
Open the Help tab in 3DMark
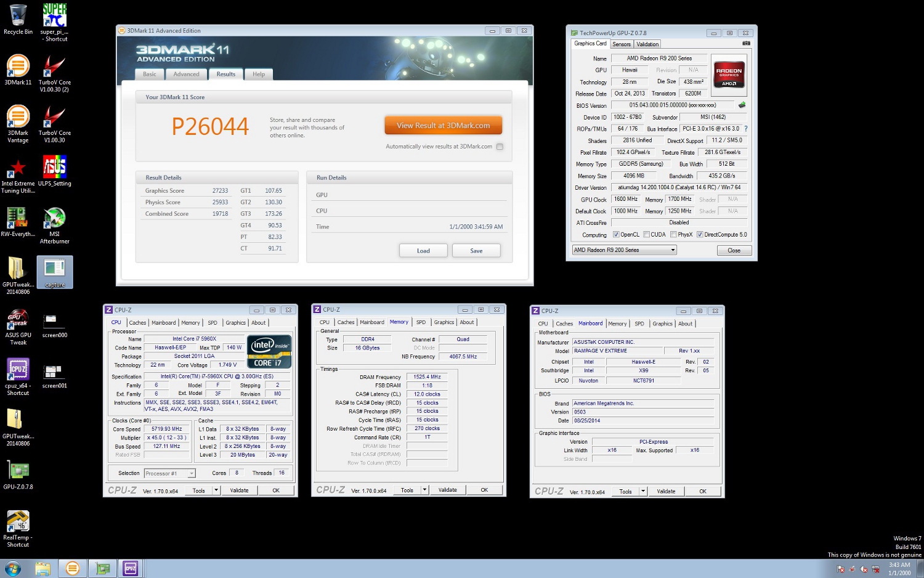(x=259, y=74)
